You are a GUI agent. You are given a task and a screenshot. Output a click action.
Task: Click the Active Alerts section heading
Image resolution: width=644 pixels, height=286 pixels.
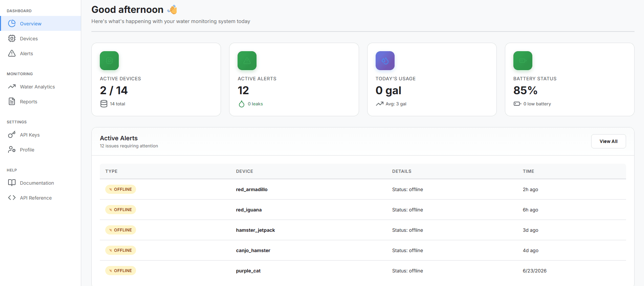click(x=119, y=138)
